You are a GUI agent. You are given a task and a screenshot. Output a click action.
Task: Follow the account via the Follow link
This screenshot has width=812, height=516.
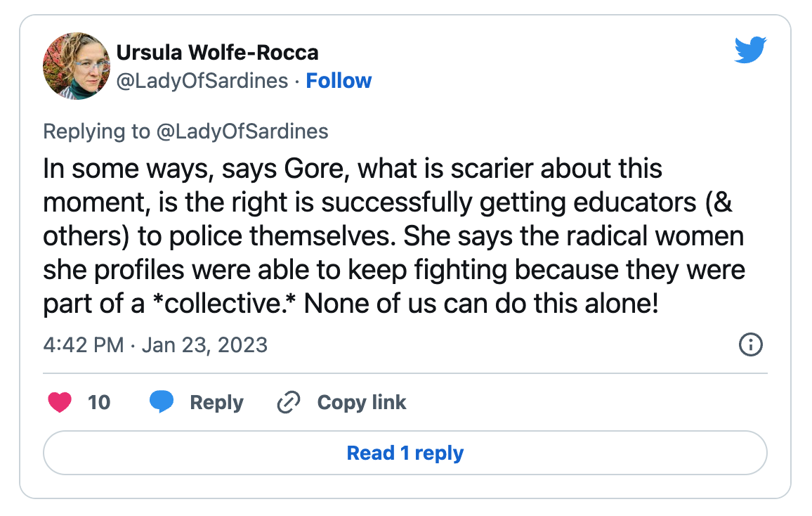click(339, 81)
